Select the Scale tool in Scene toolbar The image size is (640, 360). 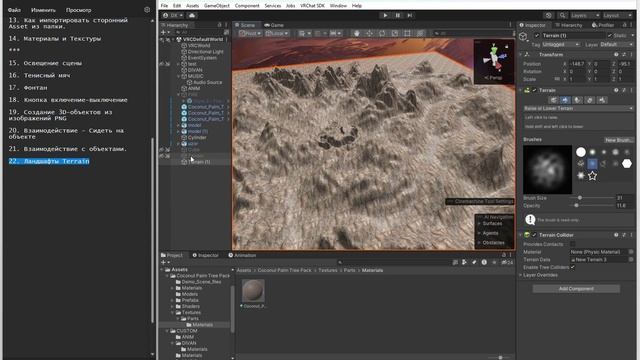[x=395, y=33]
